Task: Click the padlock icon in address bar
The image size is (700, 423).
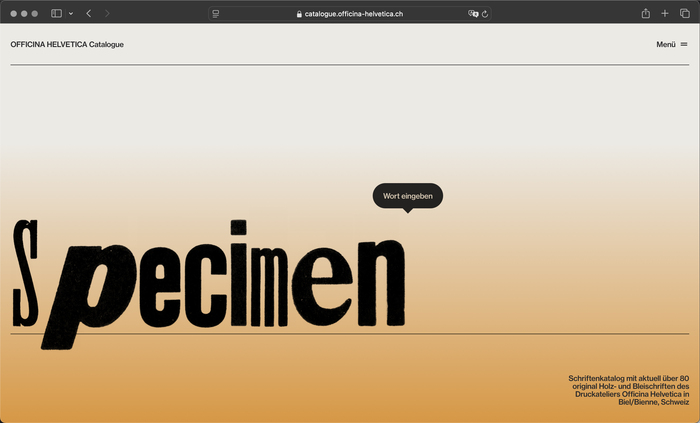Action: click(298, 14)
